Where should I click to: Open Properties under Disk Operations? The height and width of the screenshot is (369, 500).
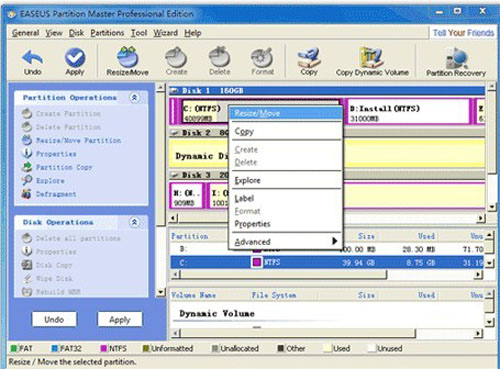point(49,252)
